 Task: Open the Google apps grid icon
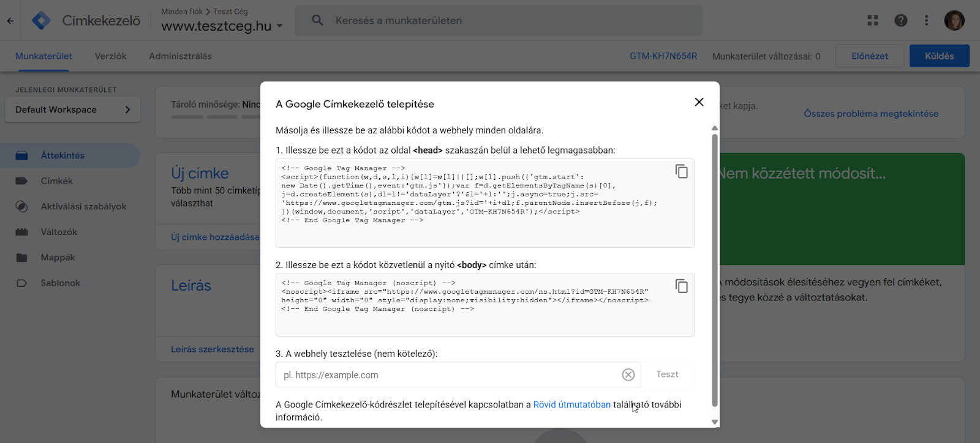click(x=873, y=20)
